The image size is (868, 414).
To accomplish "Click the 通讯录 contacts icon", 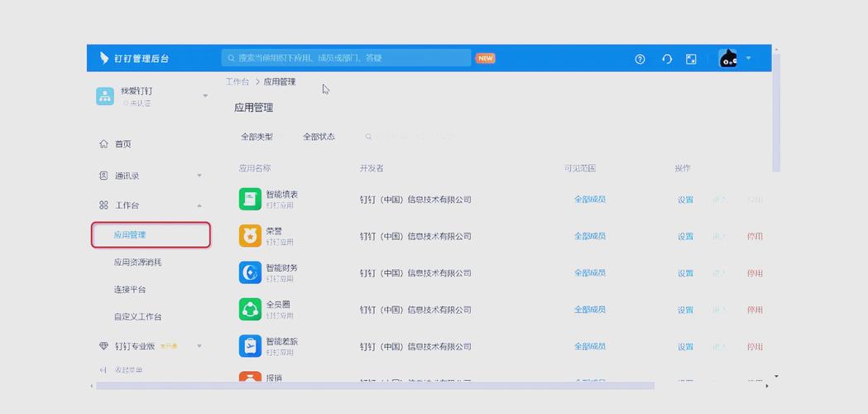I will point(103,176).
